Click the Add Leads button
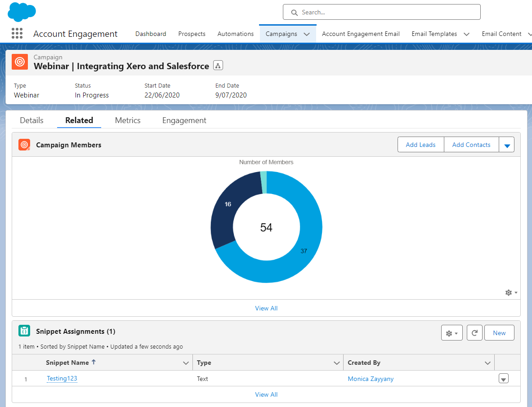Screen dimensions: 532x407 coord(420,145)
